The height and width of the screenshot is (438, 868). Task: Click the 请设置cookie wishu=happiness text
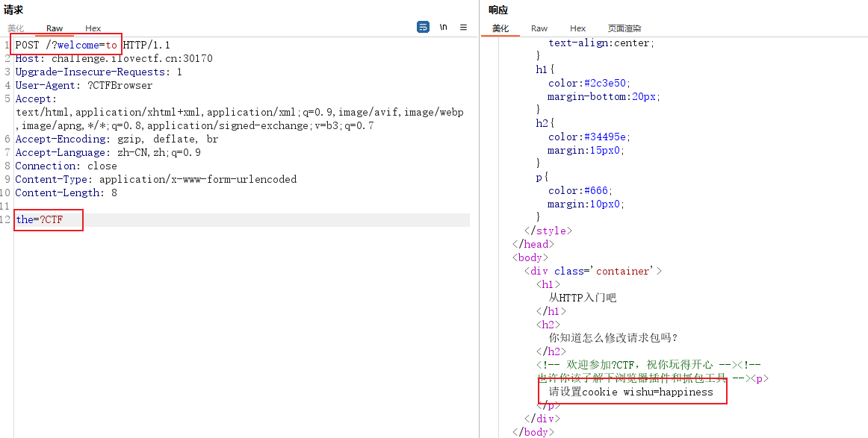[631, 392]
